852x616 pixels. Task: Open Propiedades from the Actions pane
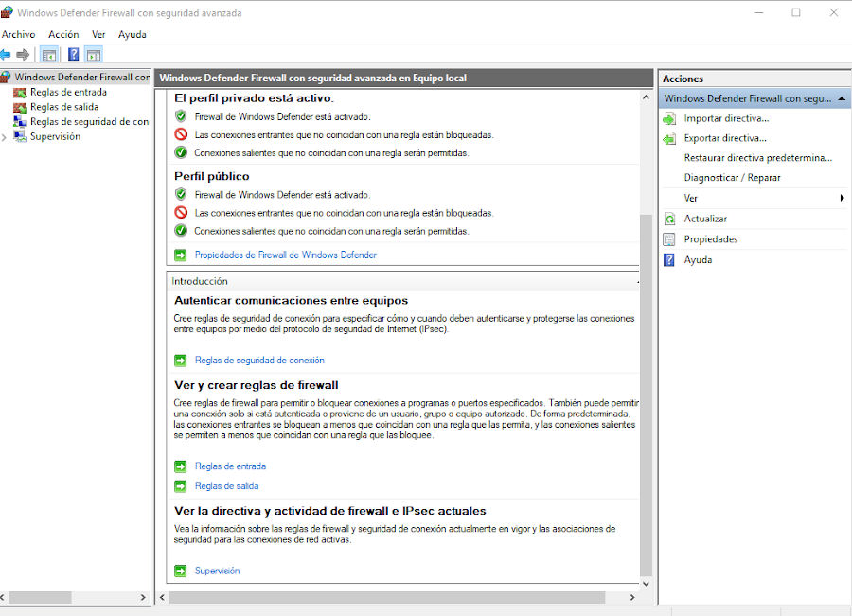[710, 239]
